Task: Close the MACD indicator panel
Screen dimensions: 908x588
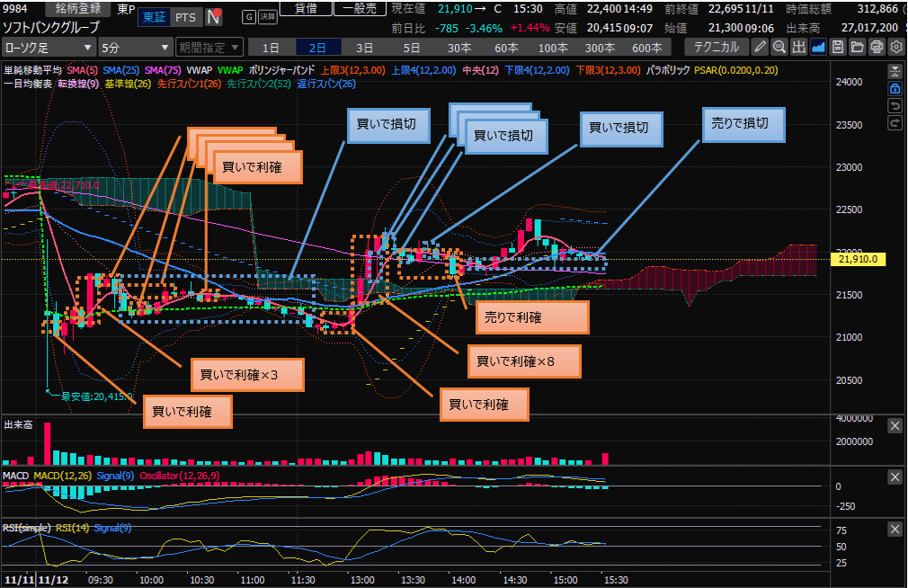Action: pos(895,477)
